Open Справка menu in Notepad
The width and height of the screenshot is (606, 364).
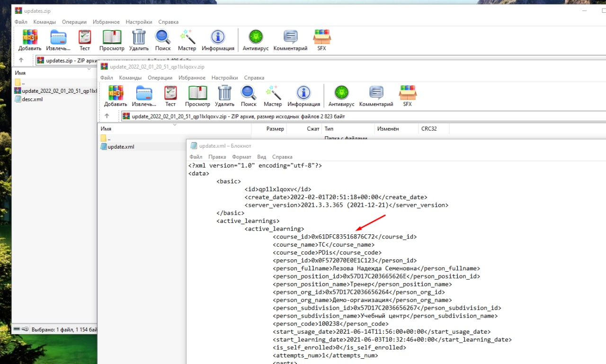[x=283, y=157]
